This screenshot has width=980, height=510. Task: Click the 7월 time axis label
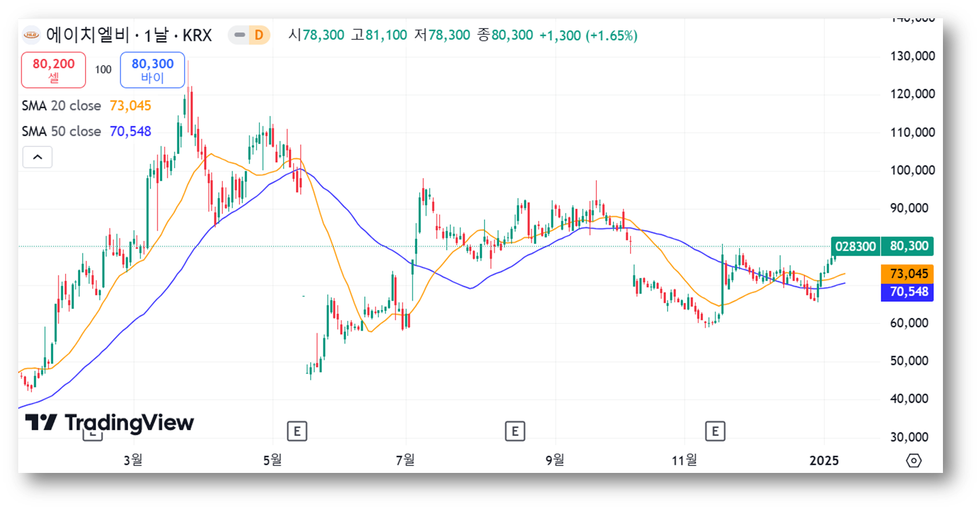pos(405,460)
